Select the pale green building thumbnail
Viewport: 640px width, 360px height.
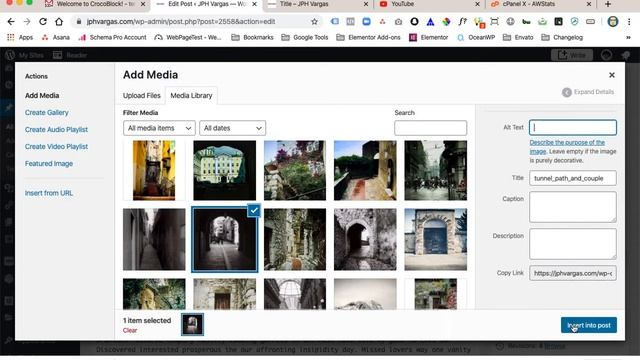pyautogui.click(x=224, y=171)
